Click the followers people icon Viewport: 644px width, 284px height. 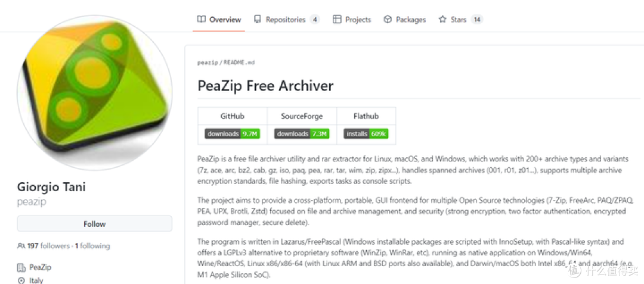[21, 246]
